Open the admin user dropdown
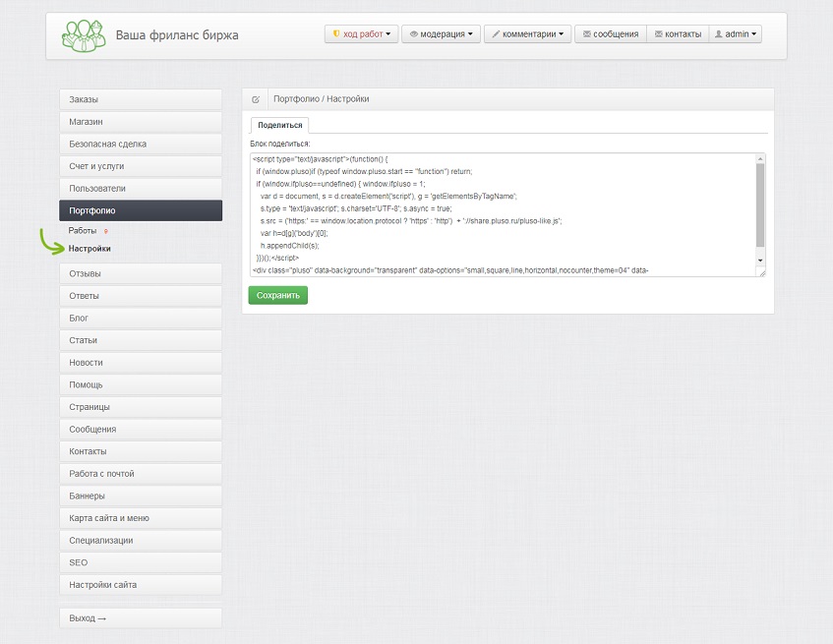Screen dimensions: 833x644 click(736, 34)
